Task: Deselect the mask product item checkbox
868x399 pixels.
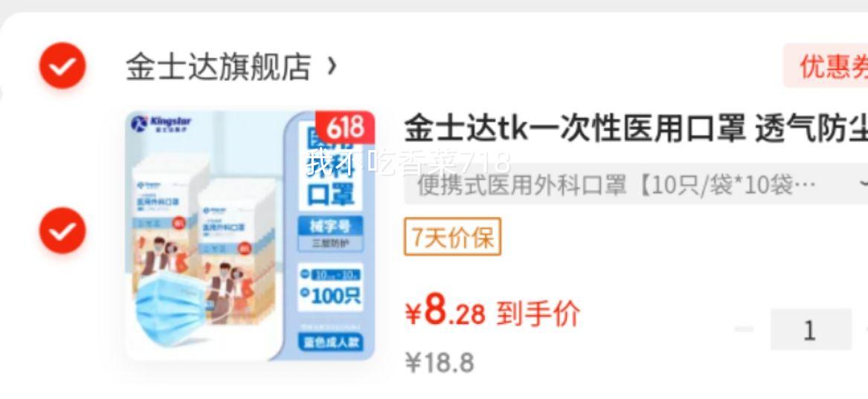Action: [x=62, y=231]
